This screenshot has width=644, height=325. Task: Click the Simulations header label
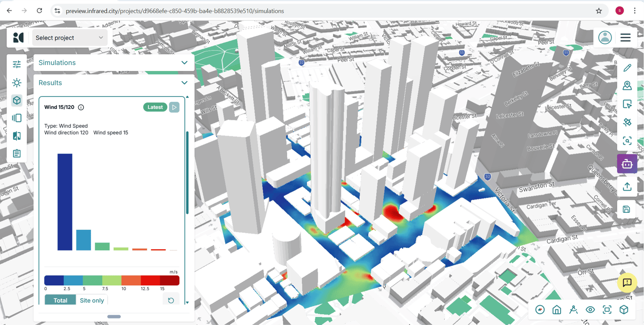[x=57, y=63]
